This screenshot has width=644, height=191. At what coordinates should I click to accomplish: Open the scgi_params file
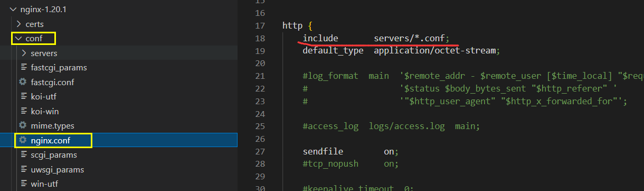(53, 155)
